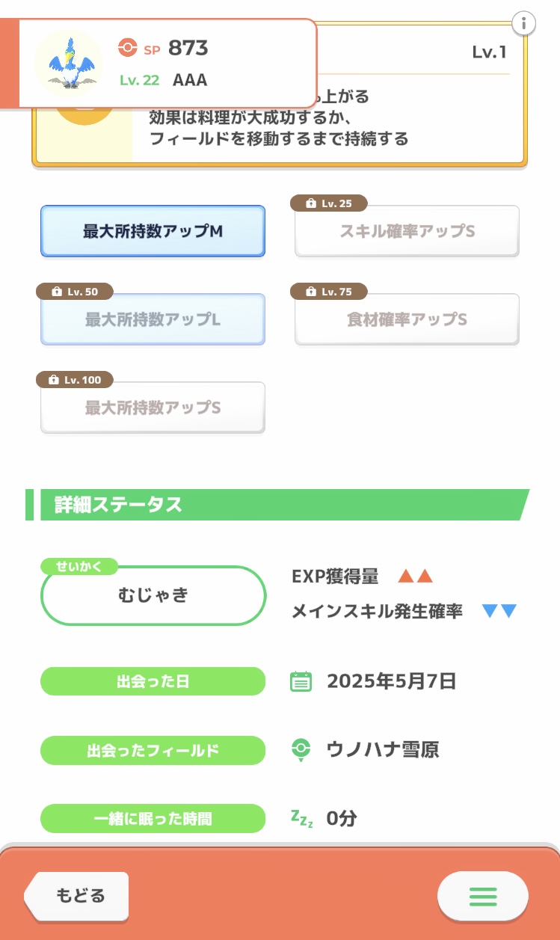
Task: Tap the 出会ったフィールド label
Action: coord(153,750)
